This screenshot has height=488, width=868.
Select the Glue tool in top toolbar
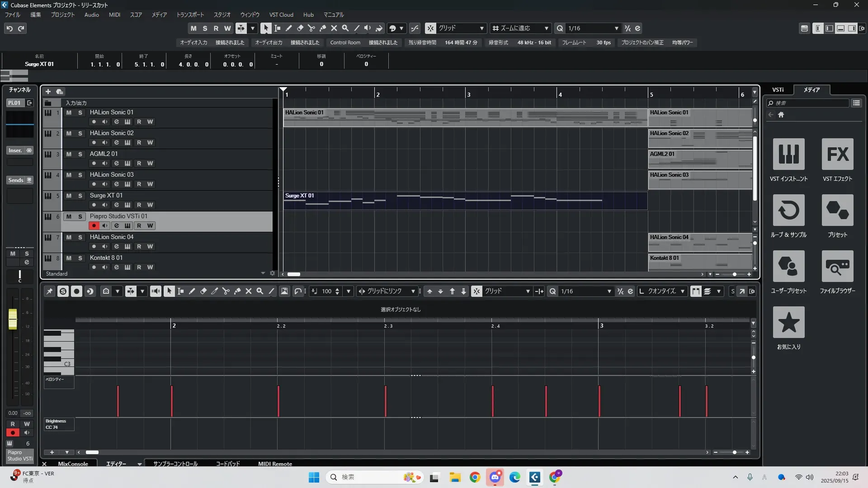click(x=322, y=28)
